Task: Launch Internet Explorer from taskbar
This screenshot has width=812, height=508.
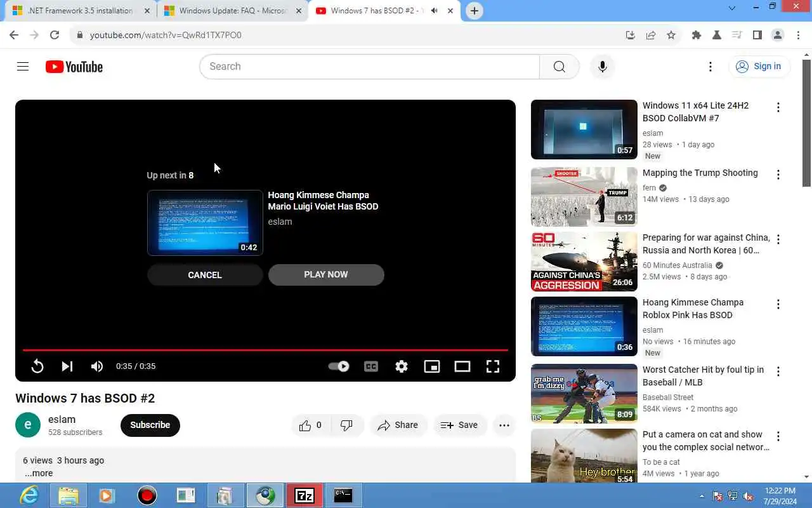Action: [29, 495]
